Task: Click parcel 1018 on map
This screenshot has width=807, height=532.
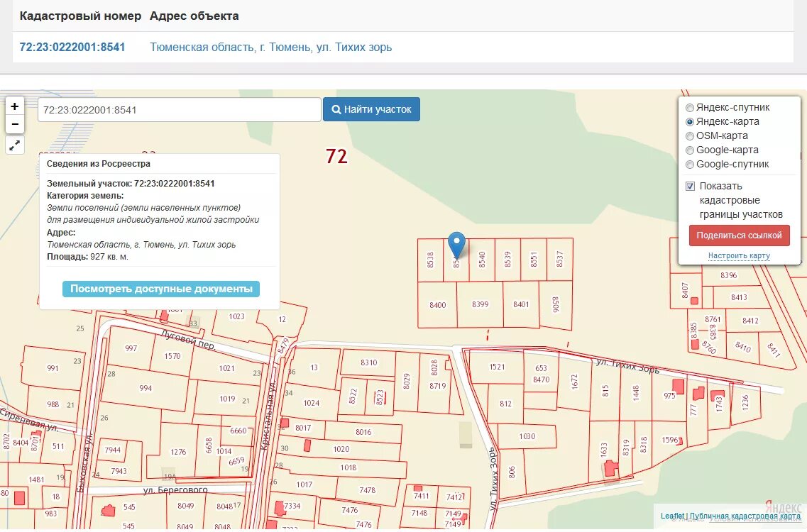Action: [348, 467]
